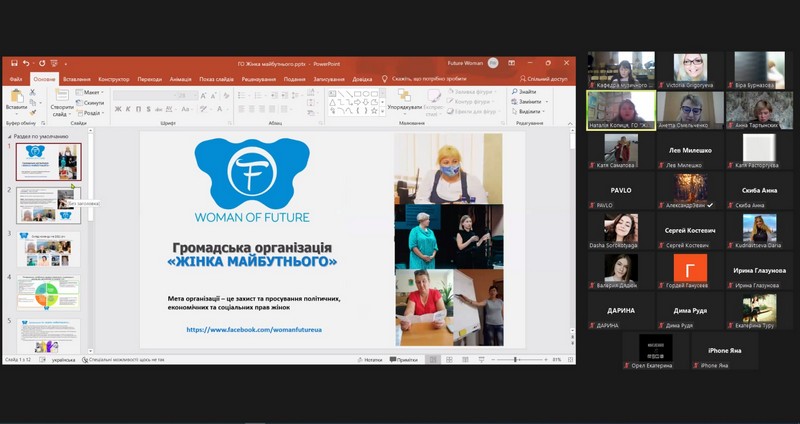The height and width of the screenshot is (424, 800).
Task: Switch to Reading view in status bar
Action: [465, 360]
